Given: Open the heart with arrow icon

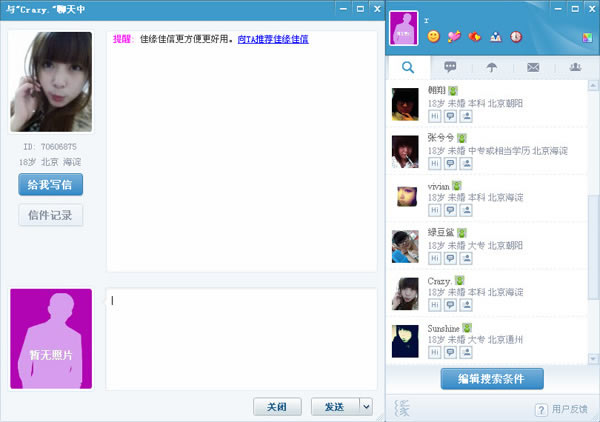Looking at the screenshot, I should point(454,37).
